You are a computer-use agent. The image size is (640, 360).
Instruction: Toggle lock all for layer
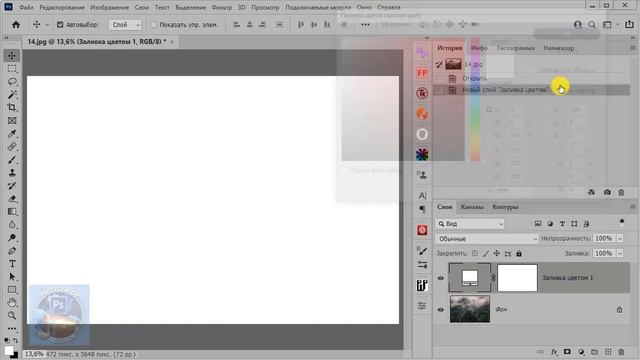click(519, 253)
